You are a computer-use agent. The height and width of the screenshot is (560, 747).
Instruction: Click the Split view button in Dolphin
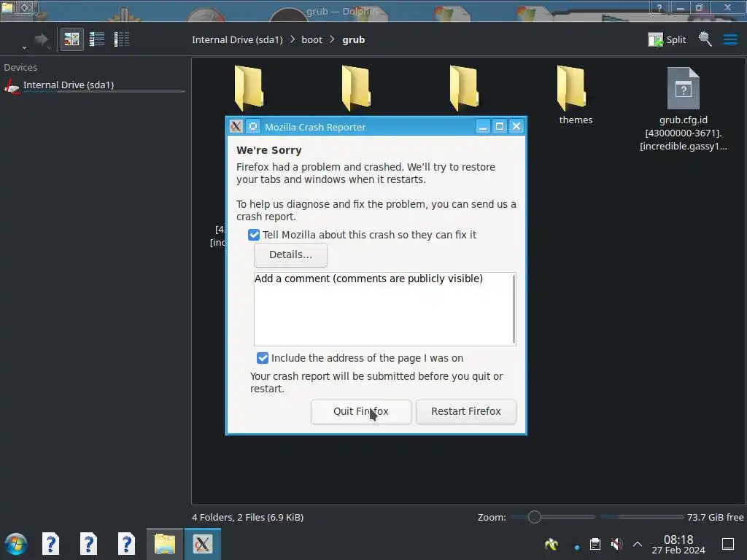click(667, 39)
